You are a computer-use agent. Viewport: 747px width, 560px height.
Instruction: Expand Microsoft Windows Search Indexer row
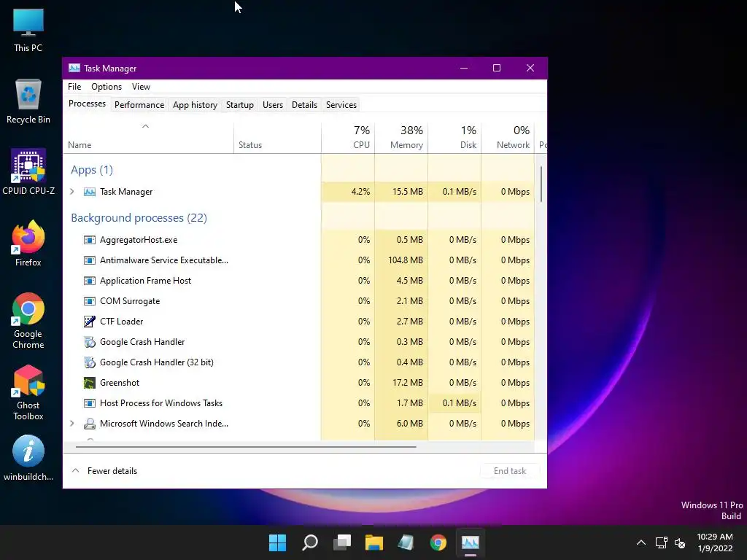(72, 424)
